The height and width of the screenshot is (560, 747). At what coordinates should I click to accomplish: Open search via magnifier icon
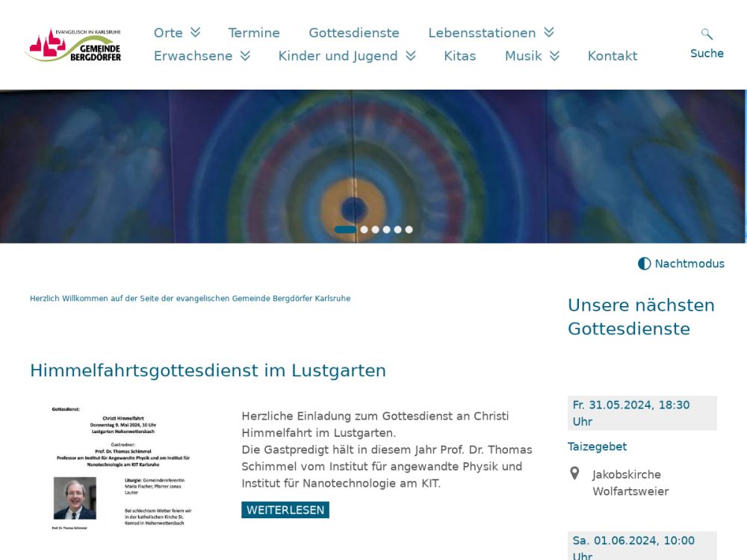point(707,34)
